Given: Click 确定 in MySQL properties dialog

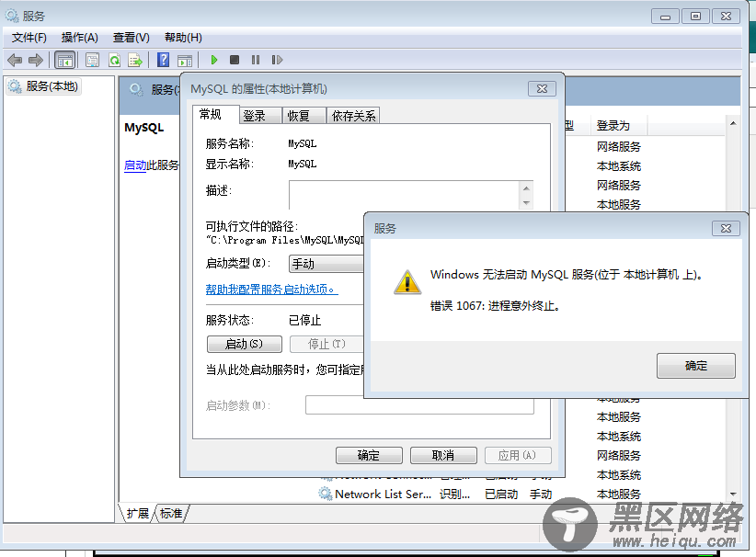Looking at the screenshot, I should [369, 455].
